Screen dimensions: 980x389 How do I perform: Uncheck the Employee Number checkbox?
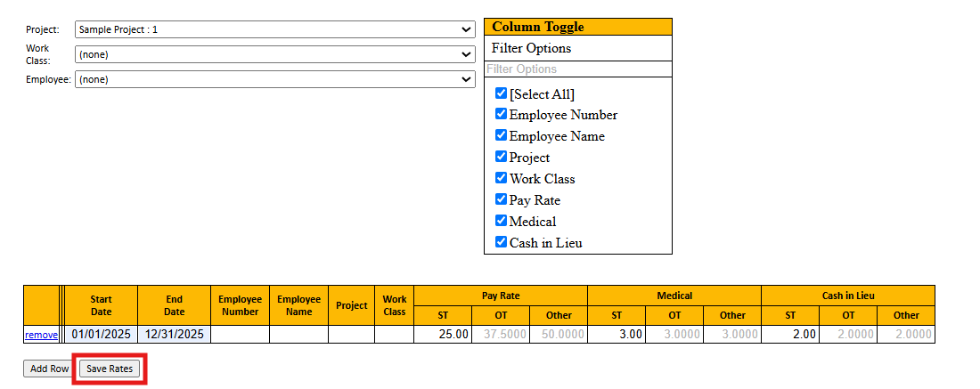[x=501, y=114]
